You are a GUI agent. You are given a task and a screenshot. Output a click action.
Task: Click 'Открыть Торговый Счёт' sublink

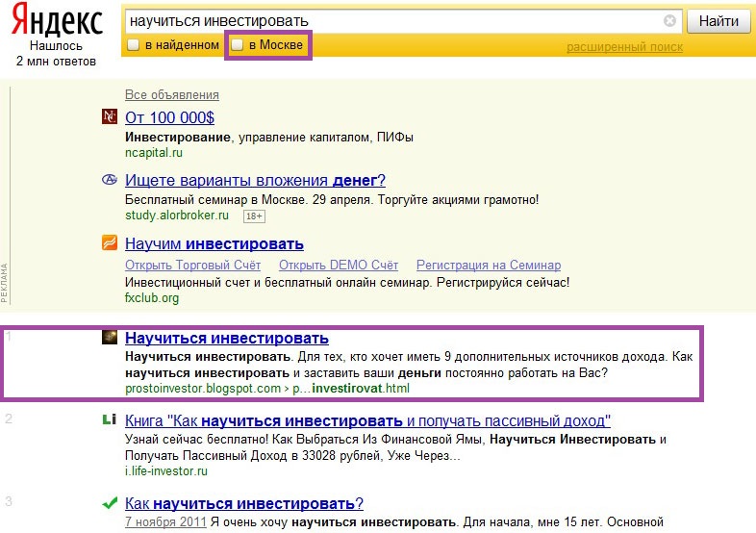(193, 265)
